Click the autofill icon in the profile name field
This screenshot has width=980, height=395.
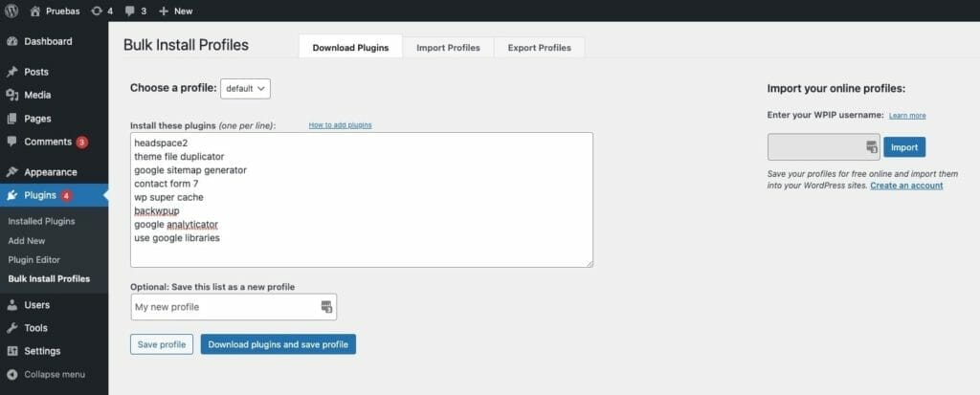tap(327, 306)
